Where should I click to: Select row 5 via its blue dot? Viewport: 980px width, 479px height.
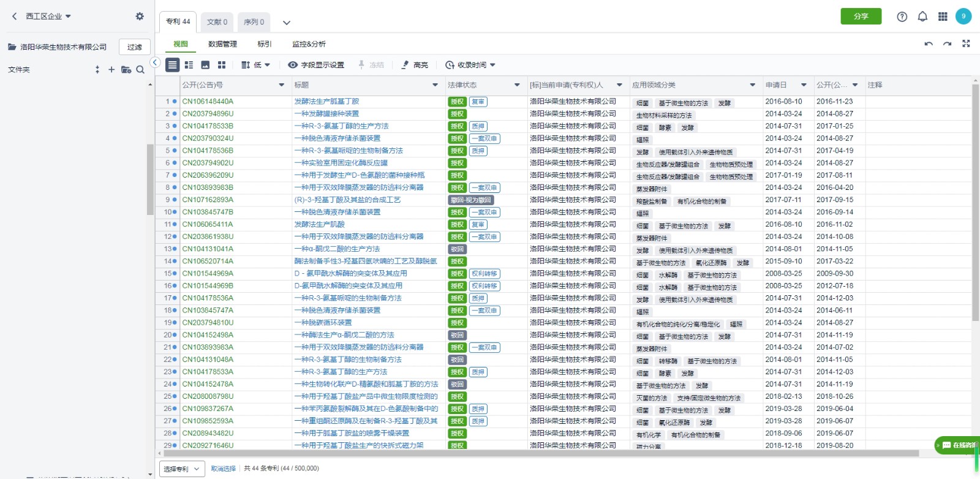[x=175, y=151]
